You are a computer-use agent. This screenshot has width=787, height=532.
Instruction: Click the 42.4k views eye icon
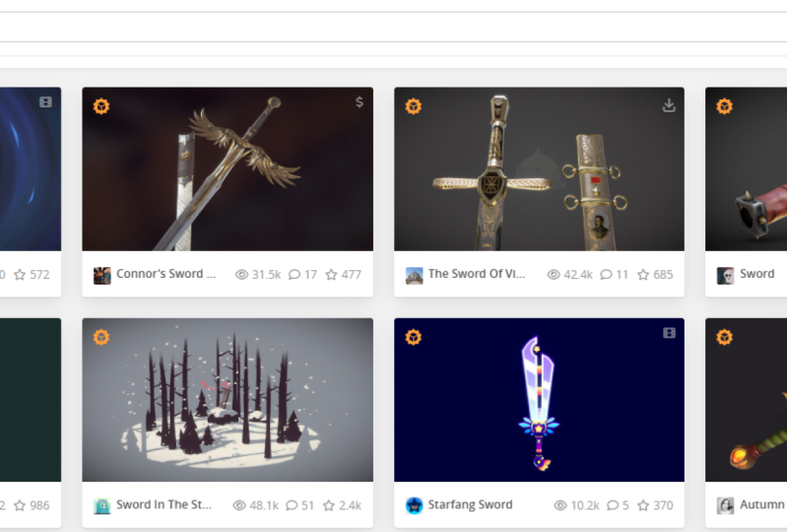click(x=554, y=275)
